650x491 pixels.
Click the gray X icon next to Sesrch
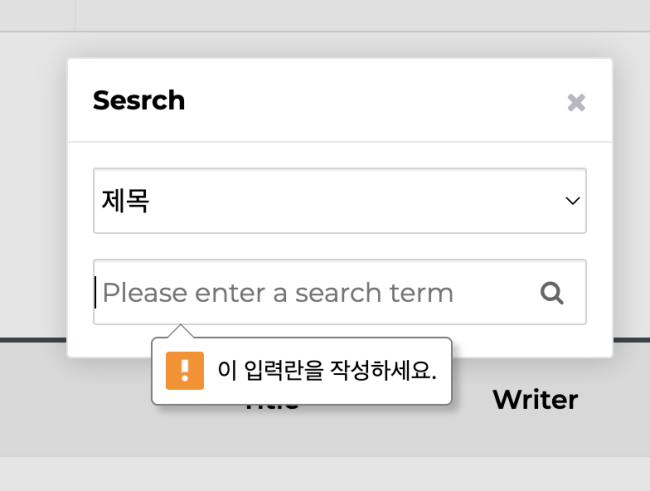[x=576, y=102]
